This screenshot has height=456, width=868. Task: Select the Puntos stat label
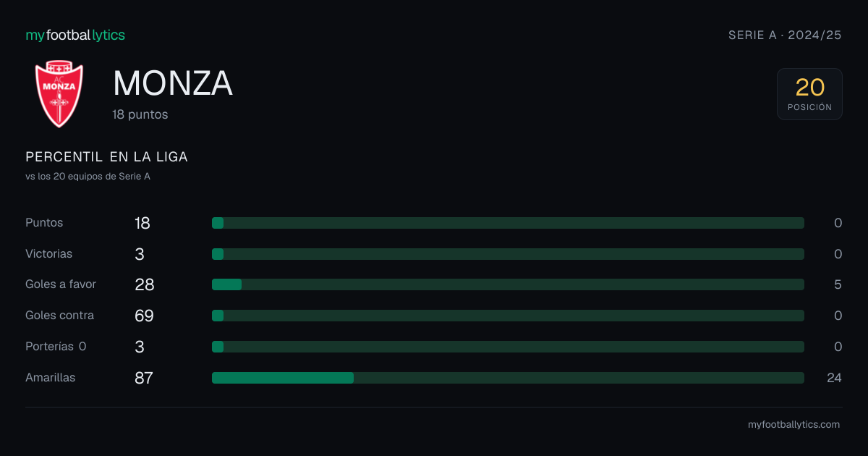coord(44,223)
